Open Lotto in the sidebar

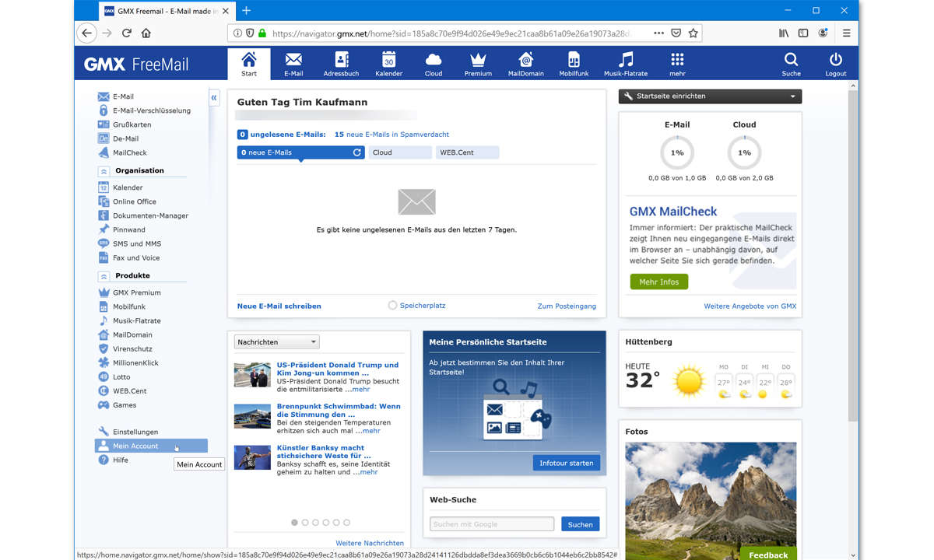click(x=121, y=376)
